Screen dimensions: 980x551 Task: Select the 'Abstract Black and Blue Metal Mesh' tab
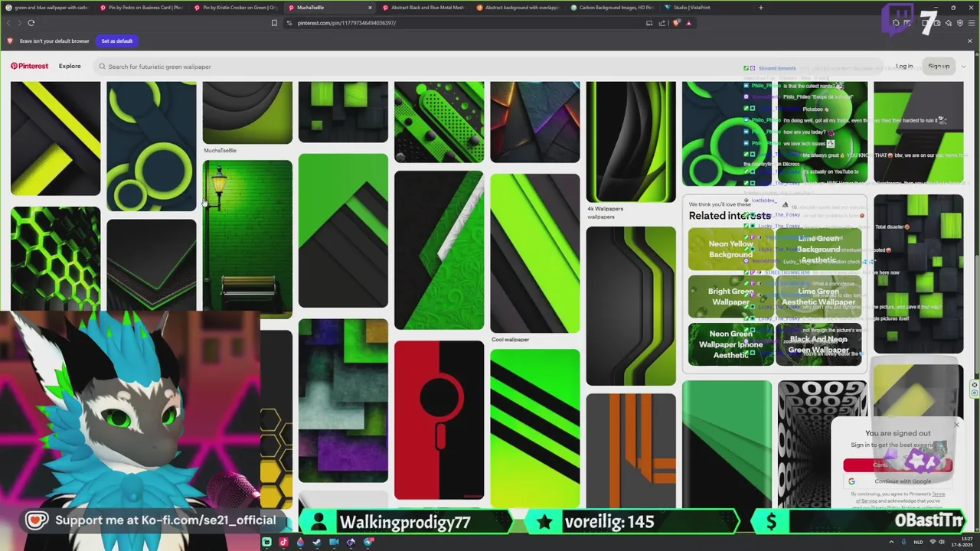(x=423, y=8)
